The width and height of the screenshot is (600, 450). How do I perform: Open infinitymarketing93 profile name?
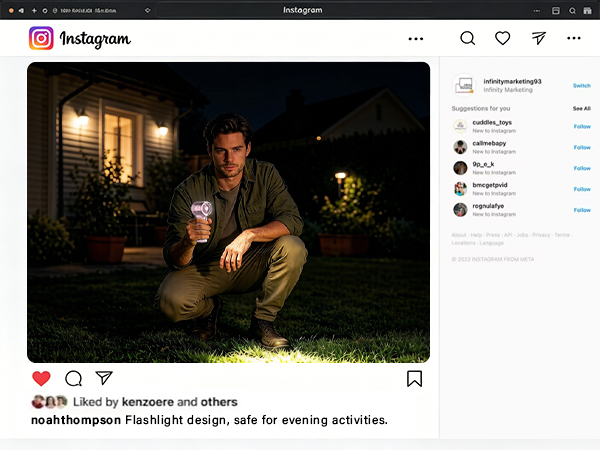pos(512,81)
